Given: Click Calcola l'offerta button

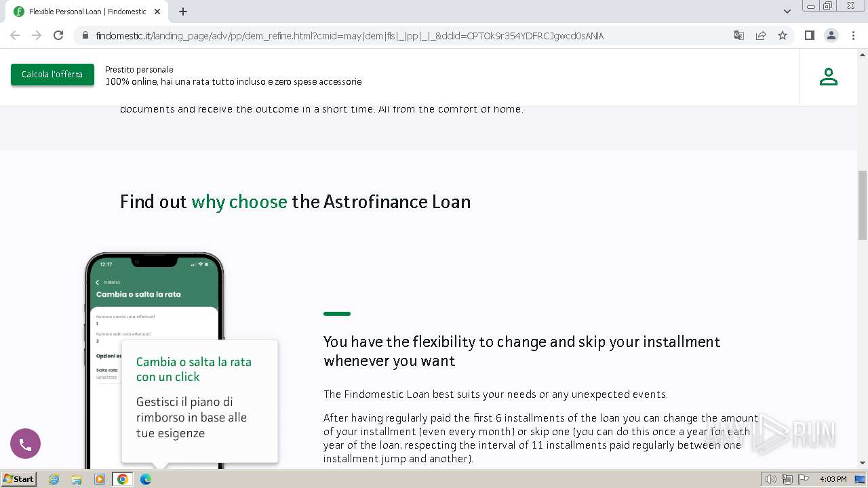Looking at the screenshot, I should click(x=52, y=75).
